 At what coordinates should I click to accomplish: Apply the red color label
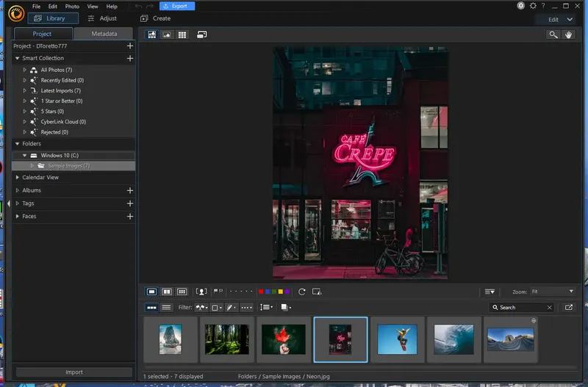click(x=261, y=292)
